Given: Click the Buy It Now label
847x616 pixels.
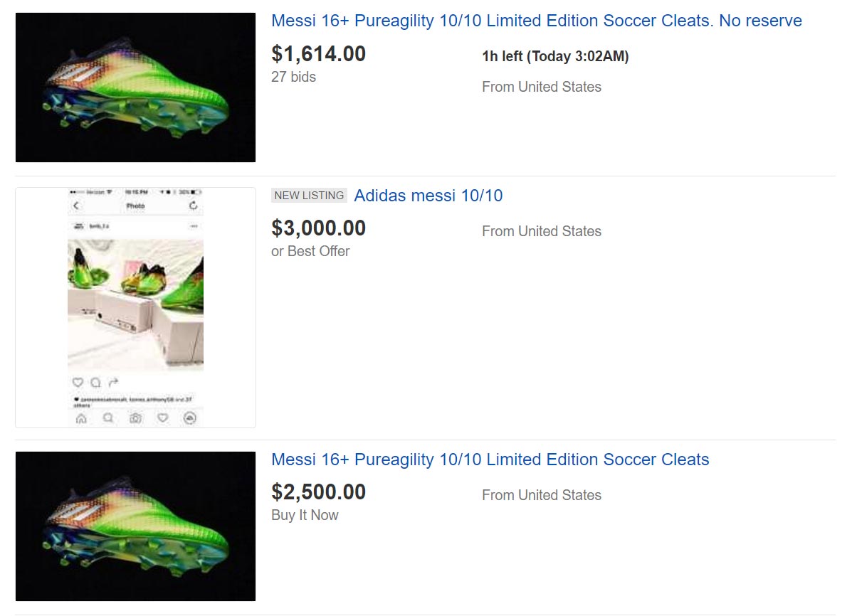Looking at the screenshot, I should click(x=305, y=514).
